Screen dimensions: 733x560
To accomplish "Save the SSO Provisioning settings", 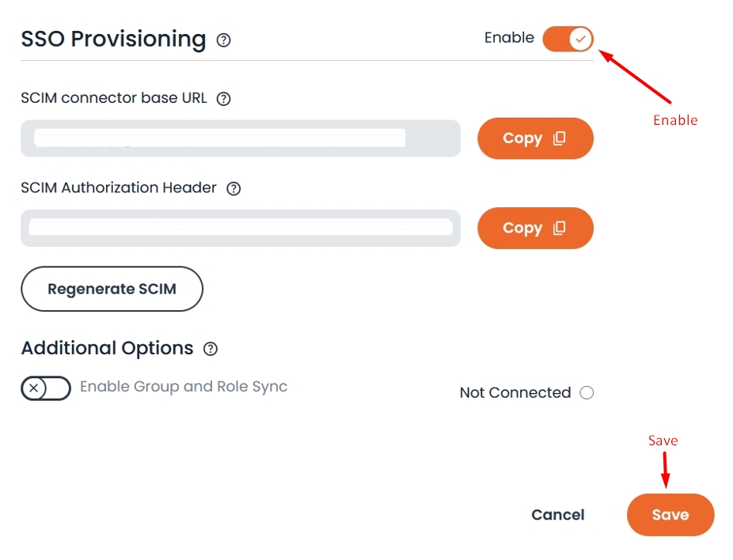I will pyautogui.click(x=670, y=514).
